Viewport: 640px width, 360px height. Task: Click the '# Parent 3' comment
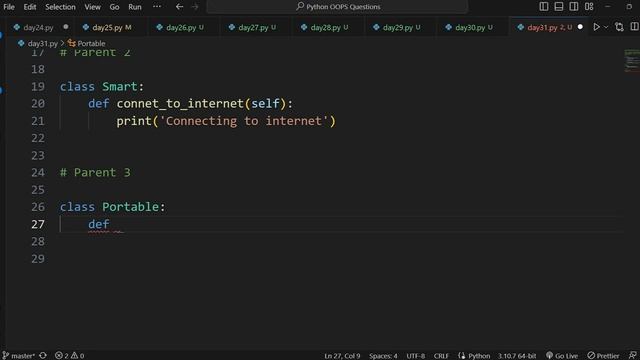click(95, 172)
